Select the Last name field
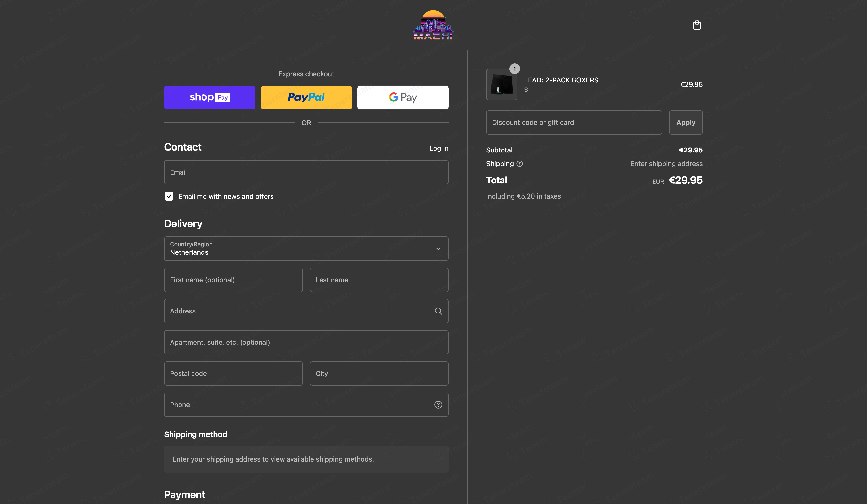Screen dimensions: 867x504 click(x=379, y=280)
